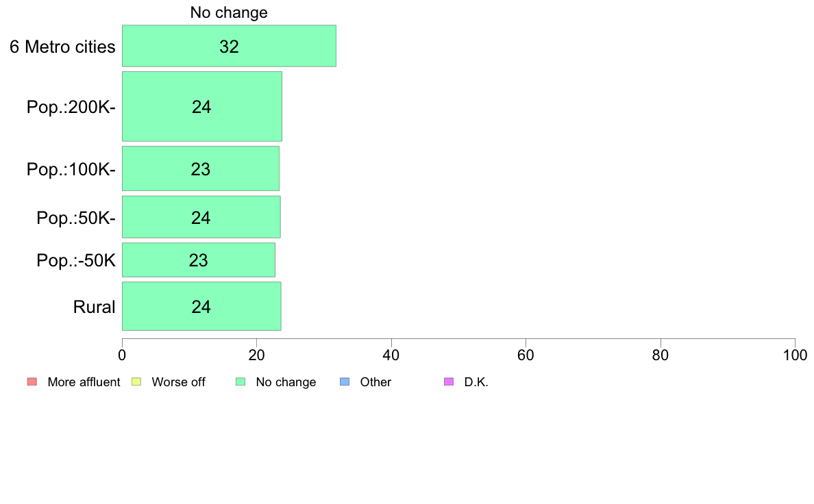Click the More affluent legend label
This screenshot has width=814, height=504.
[84, 382]
